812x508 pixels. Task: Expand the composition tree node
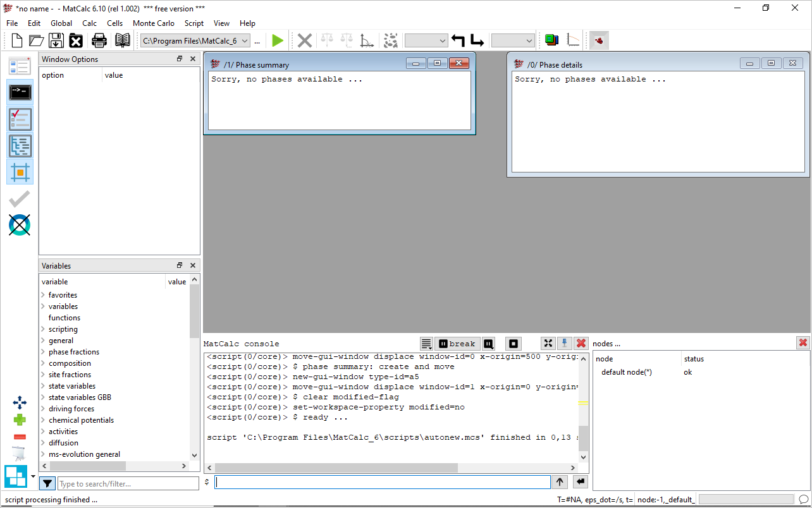pyautogui.click(x=44, y=363)
